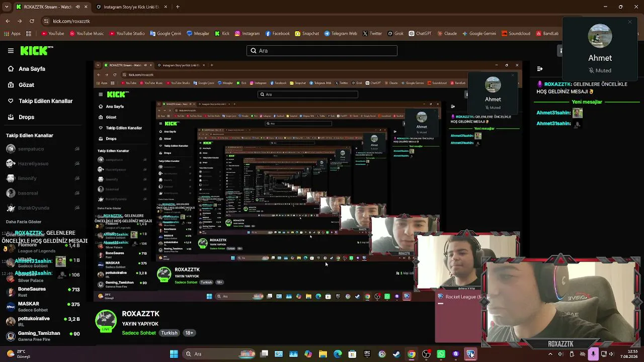Screen dimensions: 644x362
Task: Open the Claude bookmark
Action: click(447, 34)
